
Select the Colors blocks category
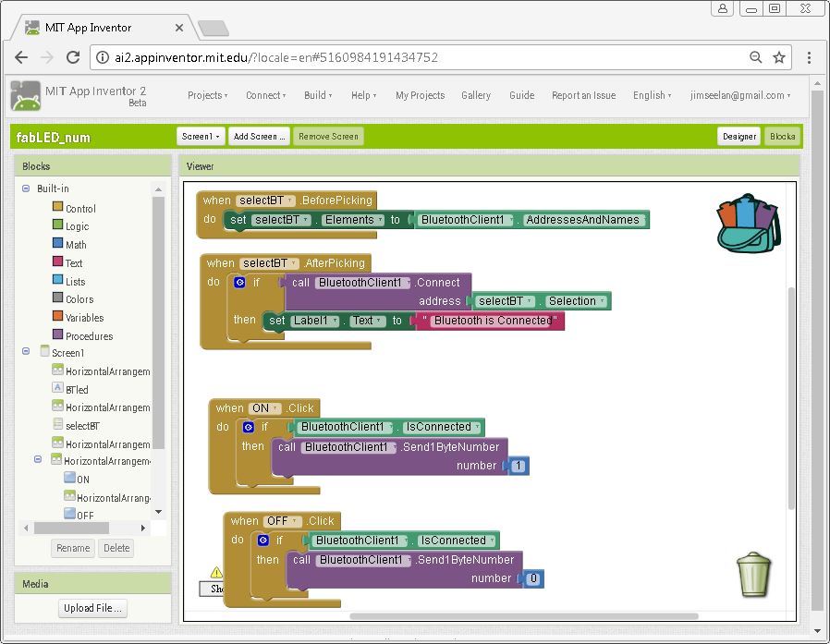[x=73, y=299]
